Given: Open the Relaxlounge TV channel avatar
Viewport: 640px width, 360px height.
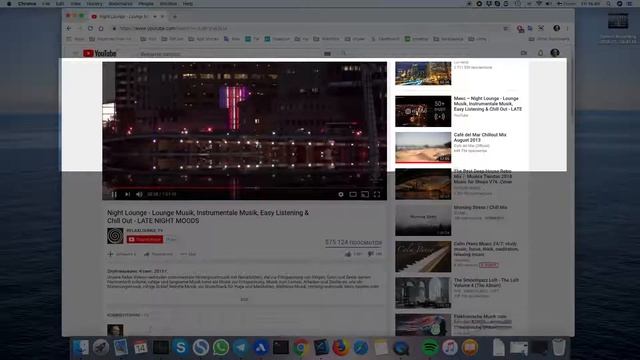Looking at the screenshot, I should 115,236.
